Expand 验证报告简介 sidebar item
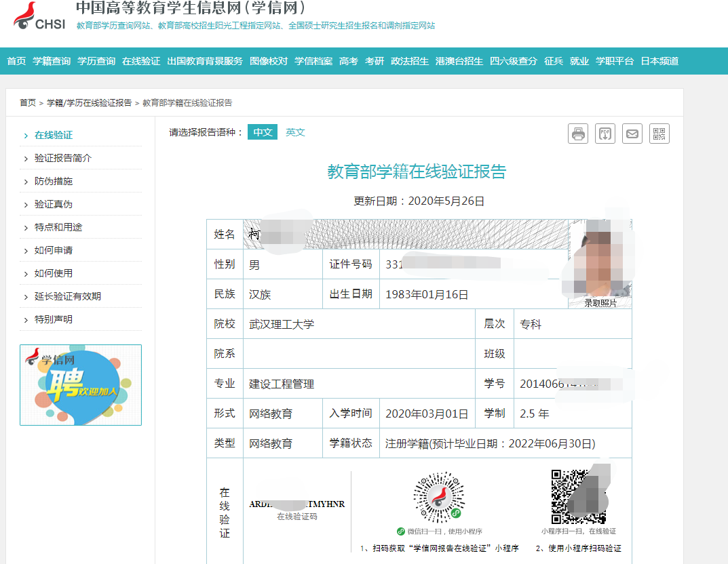The width and height of the screenshot is (728, 564). coord(63,158)
